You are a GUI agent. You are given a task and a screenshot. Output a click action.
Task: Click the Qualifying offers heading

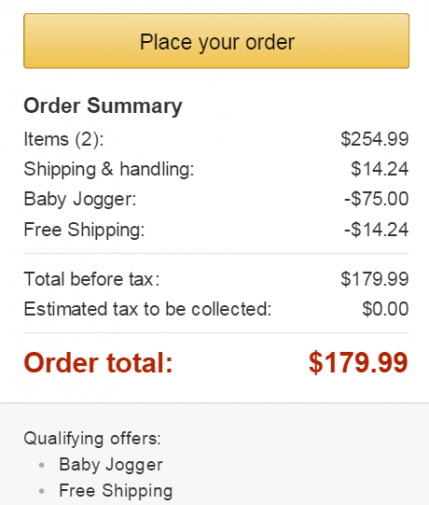(92, 439)
